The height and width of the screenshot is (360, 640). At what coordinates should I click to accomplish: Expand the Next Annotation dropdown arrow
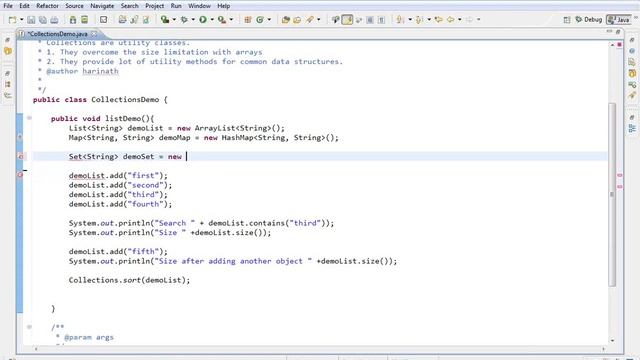[410, 20]
